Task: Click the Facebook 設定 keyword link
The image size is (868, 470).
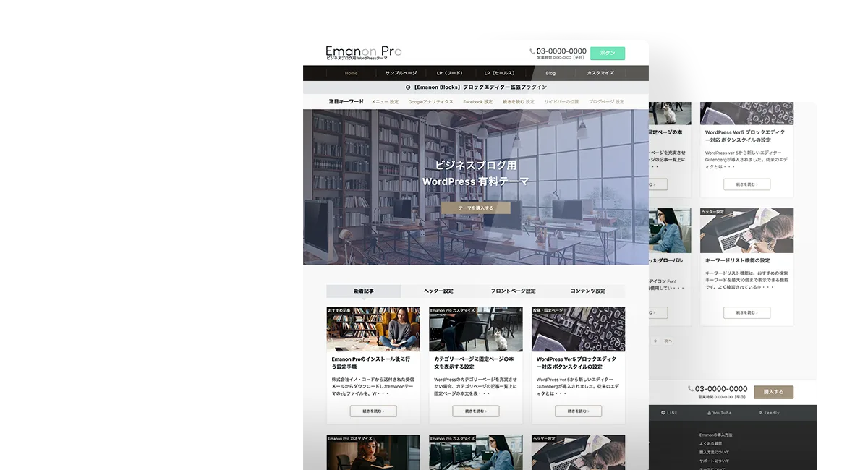Action: tap(478, 102)
